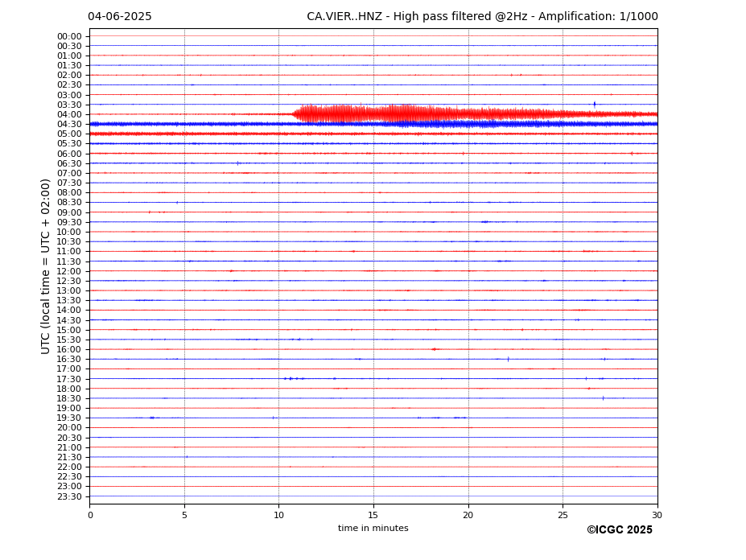Click the 15:30 time row label

[x=69, y=340]
